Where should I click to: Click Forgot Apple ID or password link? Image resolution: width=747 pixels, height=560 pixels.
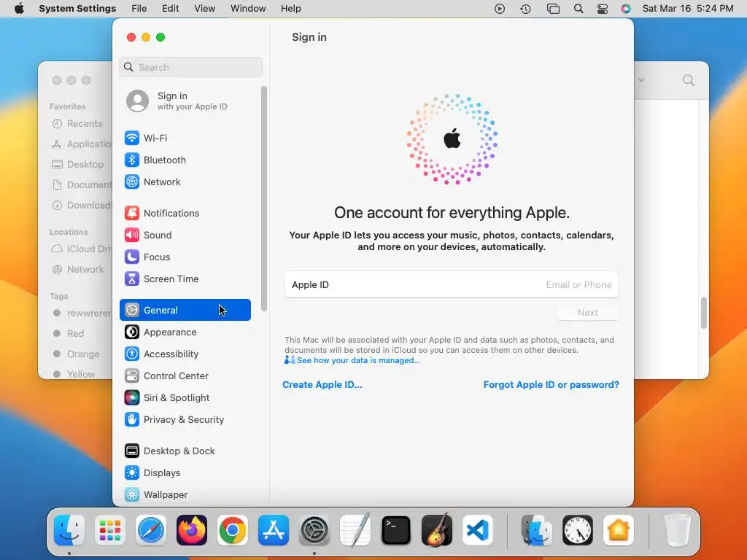(551, 384)
